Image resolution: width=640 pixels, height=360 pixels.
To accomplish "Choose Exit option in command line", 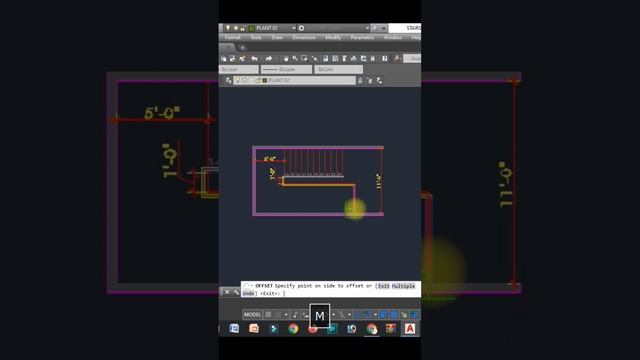I will coord(384,286).
